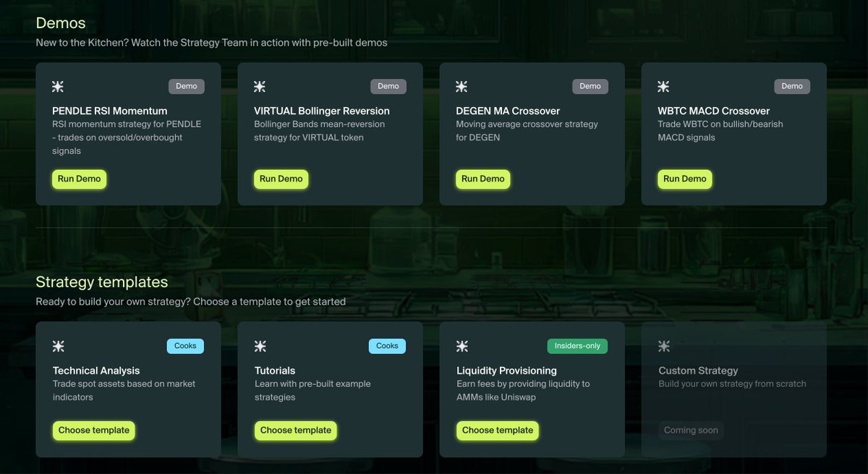Select the Liquidity Provisioning card title
The width and height of the screenshot is (868, 474).
(x=508, y=371)
